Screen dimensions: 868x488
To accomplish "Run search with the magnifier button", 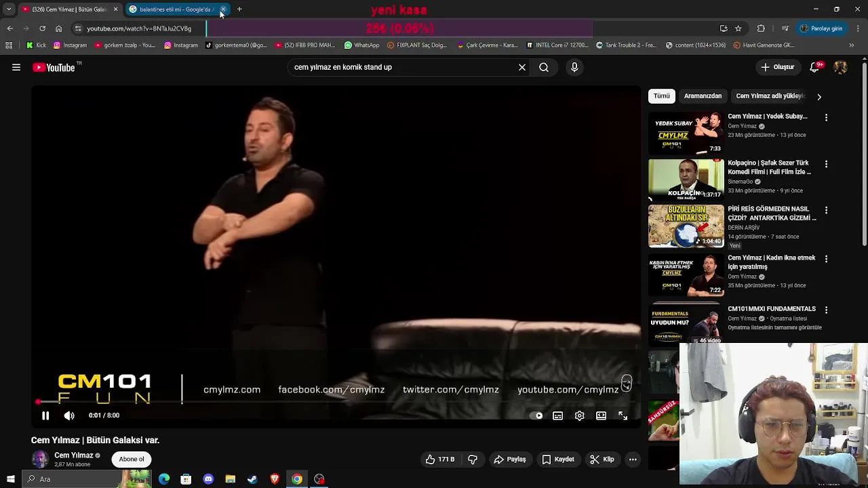I will coord(544,67).
